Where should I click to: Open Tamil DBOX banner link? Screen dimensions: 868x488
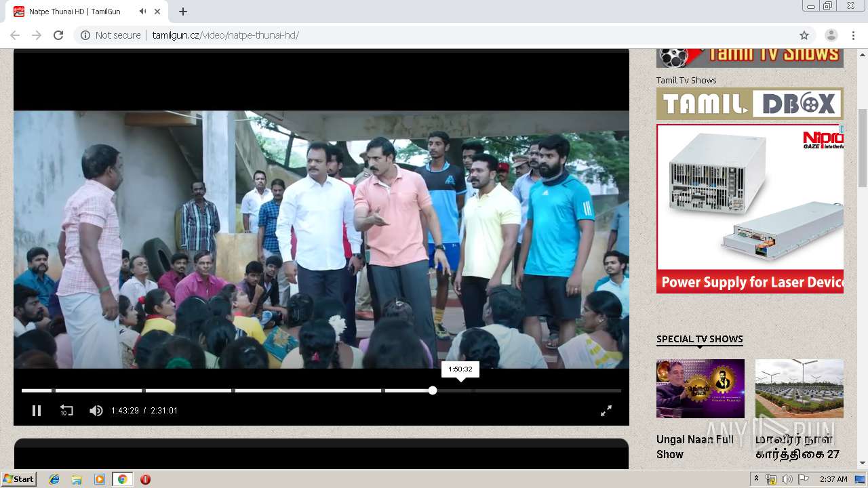pyautogui.click(x=750, y=104)
